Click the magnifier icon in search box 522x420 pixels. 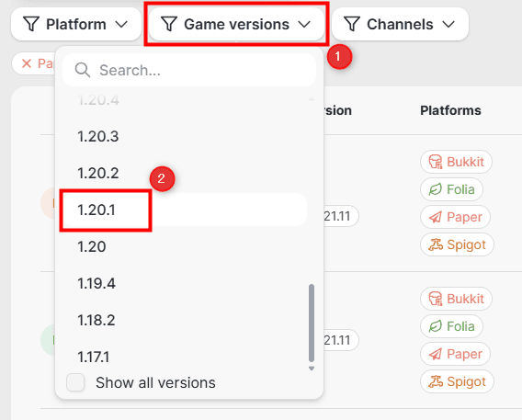click(82, 70)
